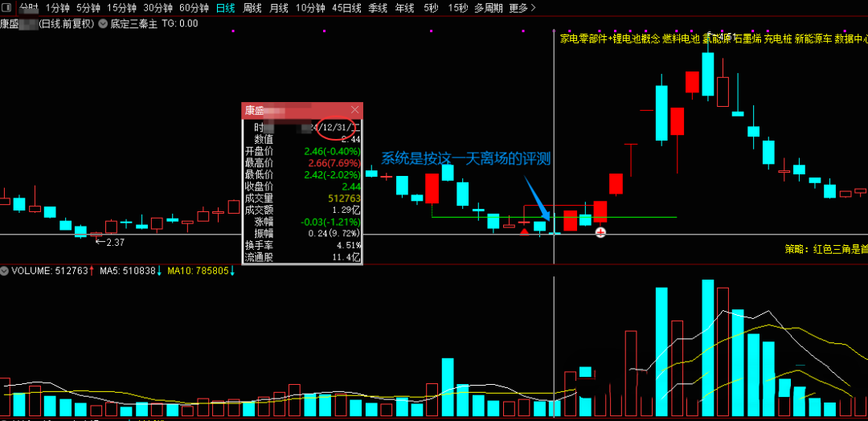Viewport: 868px width, 421px height.
Task: Open the indicator dropdown beside 底定三秦主
Action: [103, 23]
